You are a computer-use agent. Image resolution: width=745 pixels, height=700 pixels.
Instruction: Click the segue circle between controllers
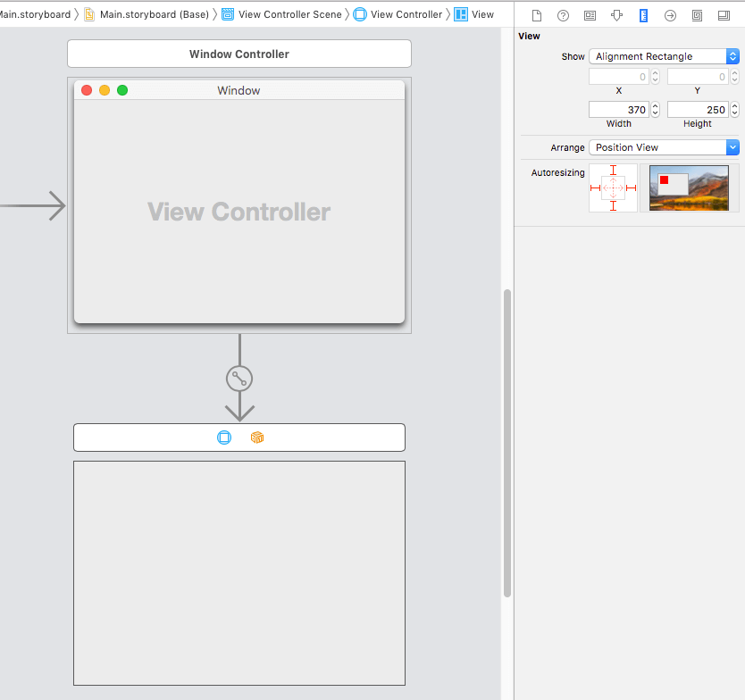pos(239,379)
